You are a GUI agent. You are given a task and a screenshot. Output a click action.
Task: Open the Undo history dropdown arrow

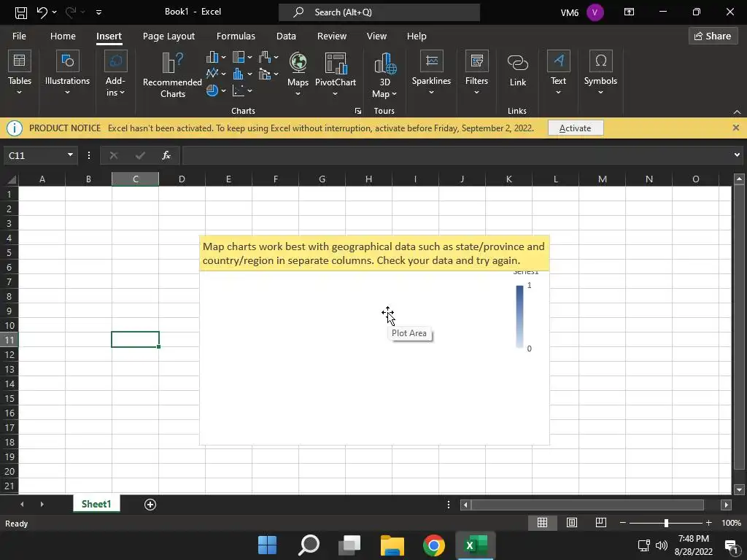tap(54, 12)
